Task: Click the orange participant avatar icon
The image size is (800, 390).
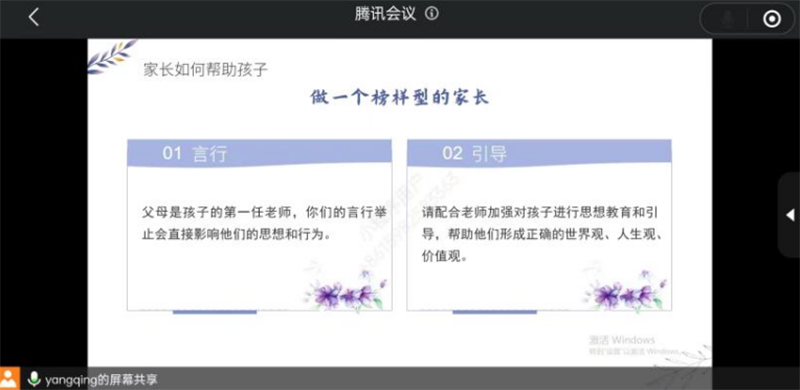Action: pos(10,378)
